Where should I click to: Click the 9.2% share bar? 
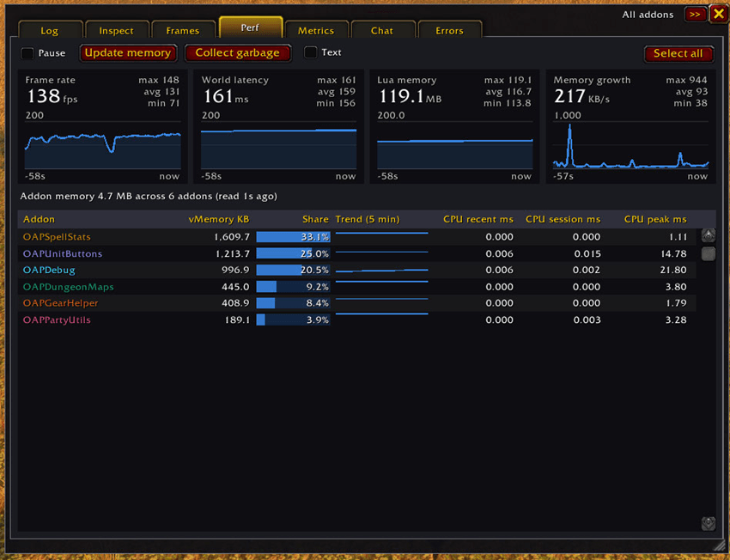pyautogui.click(x=294, y=287)
